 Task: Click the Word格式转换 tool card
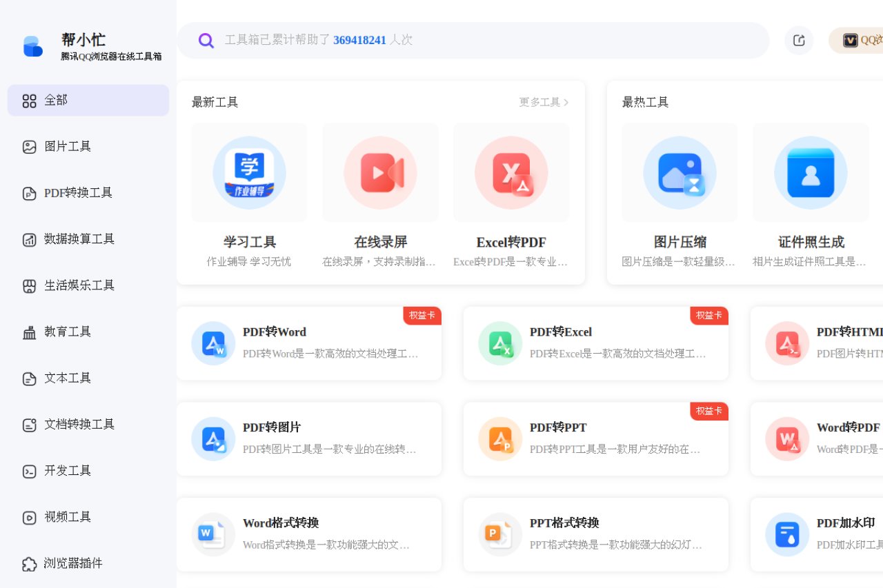pyautogui.click(x=309, y=534)
